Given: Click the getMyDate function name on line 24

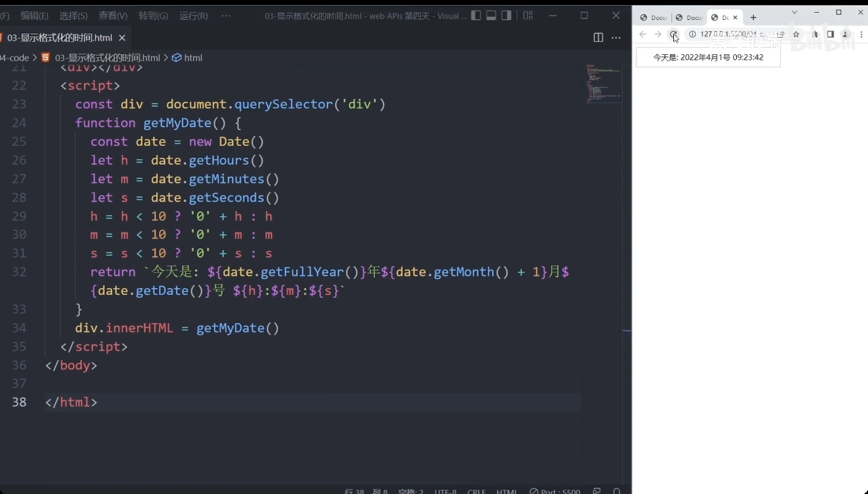Looking at the screenshot, I should (177, 123).
